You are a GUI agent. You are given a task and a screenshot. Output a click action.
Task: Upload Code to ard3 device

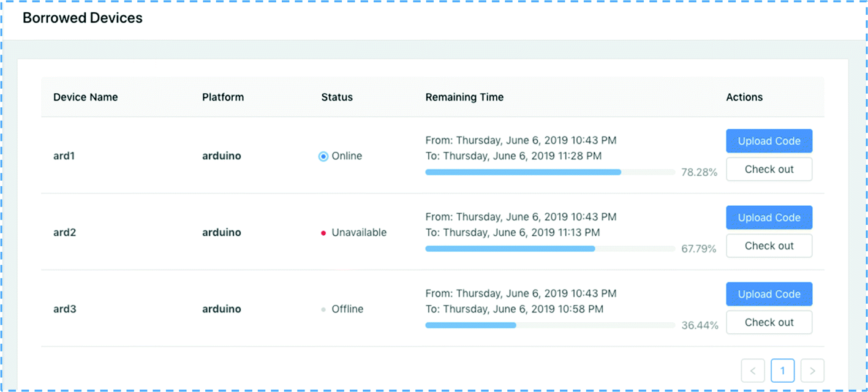click(x=769, y=294)
